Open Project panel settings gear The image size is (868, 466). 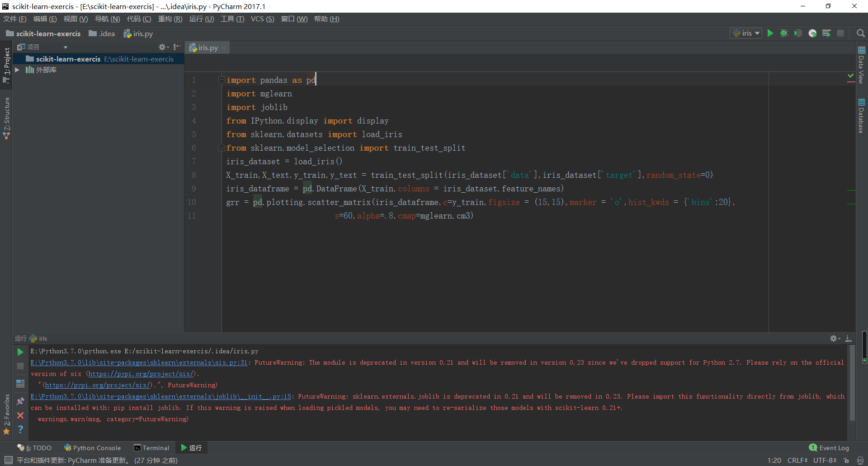(x=163, y=47)
